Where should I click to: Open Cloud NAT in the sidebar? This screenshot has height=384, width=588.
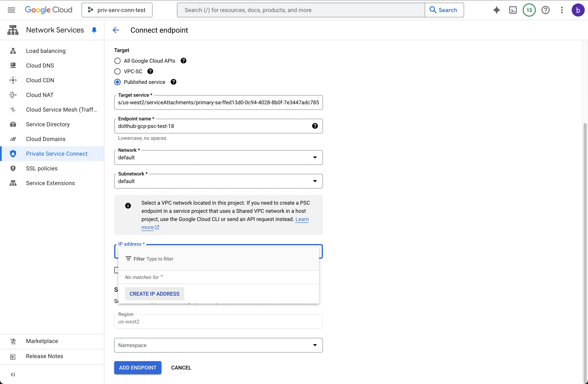pyautogui.click(x=40, y=95)
